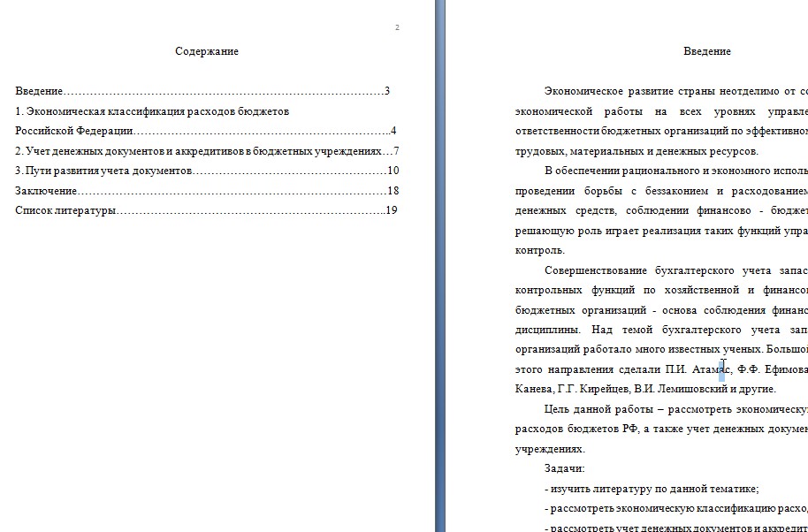Click the line 'изучить литературу по данной тематике'
This screenshot has height=532, width=808.
click(652, 489)
